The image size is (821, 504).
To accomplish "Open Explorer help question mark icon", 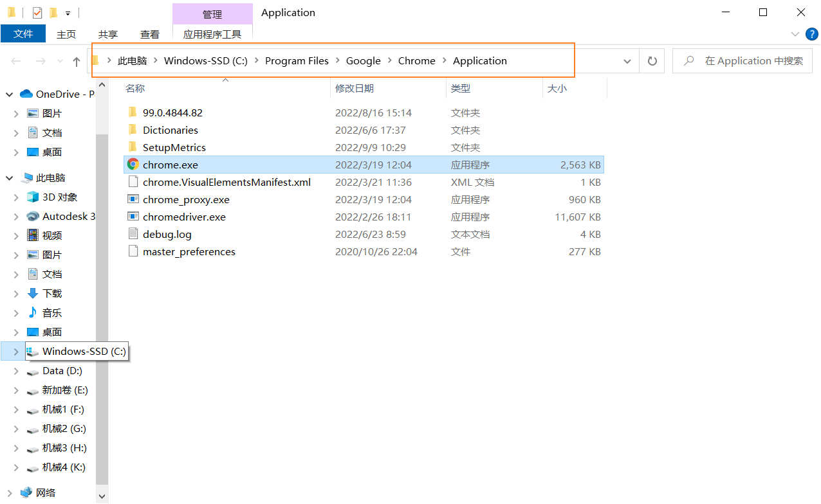I will point(811,34).
